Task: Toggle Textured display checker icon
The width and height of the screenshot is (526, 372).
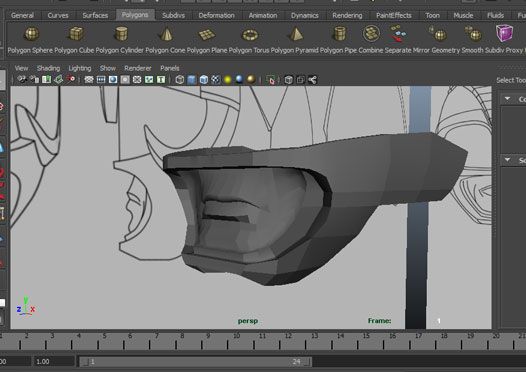Action: (215, 80)
